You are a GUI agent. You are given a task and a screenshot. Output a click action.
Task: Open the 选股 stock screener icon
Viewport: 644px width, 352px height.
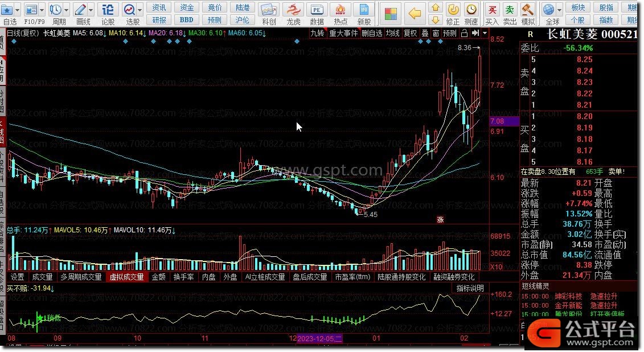(x=129, y=9)
